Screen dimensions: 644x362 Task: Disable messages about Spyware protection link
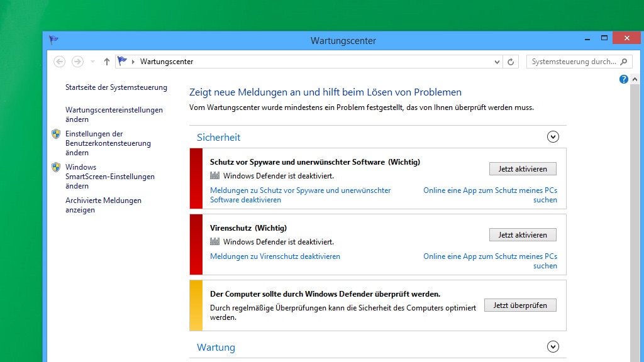pos(300,195)
